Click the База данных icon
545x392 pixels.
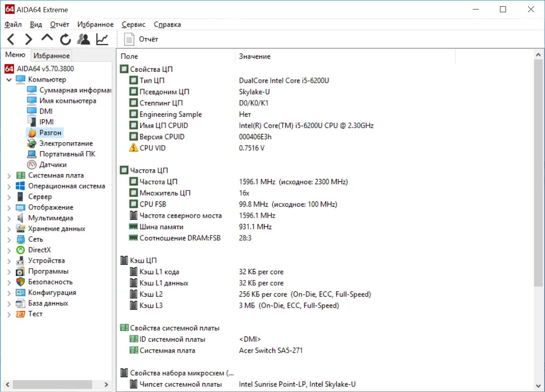pos(21,303)
